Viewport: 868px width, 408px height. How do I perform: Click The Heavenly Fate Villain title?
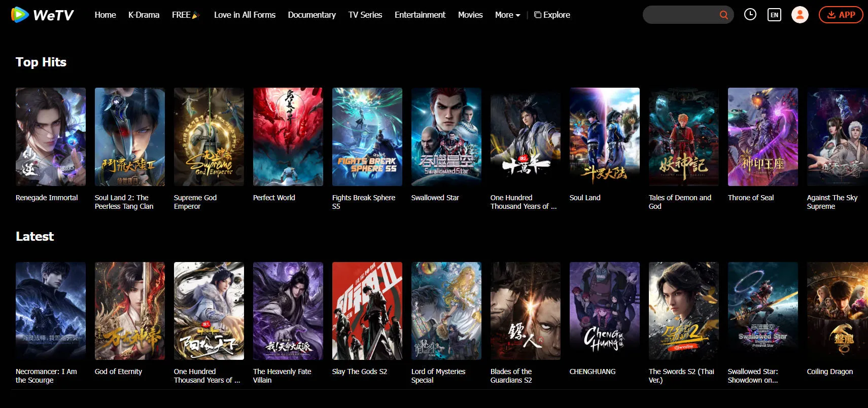click(282, 376)
